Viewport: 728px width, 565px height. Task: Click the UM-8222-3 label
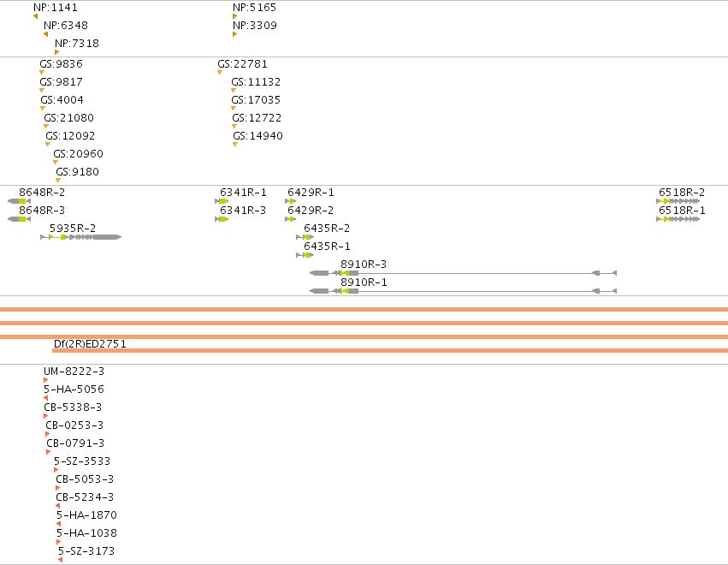(x=74, y=372)
